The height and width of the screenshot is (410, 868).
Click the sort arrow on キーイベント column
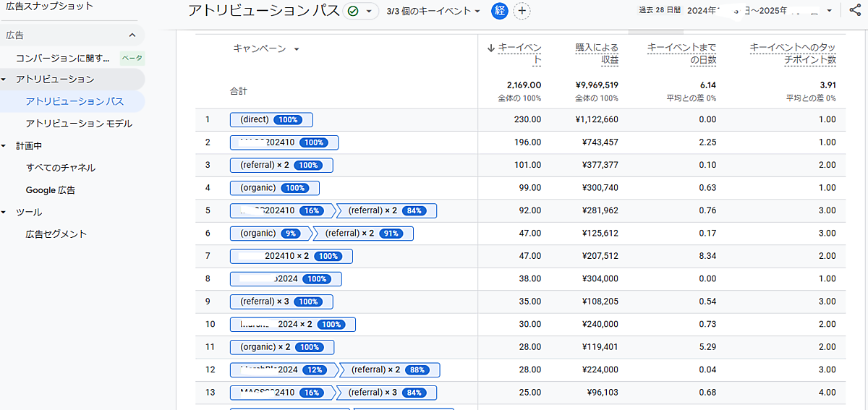pyautogui.click(x=491, y=48)
